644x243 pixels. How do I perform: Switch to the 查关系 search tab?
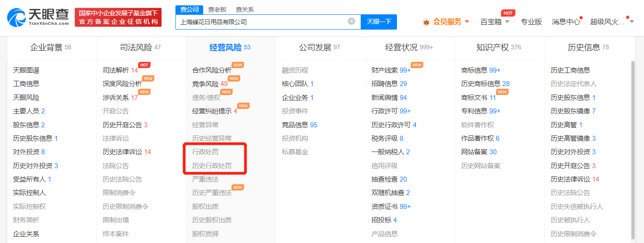click(245, 9)
